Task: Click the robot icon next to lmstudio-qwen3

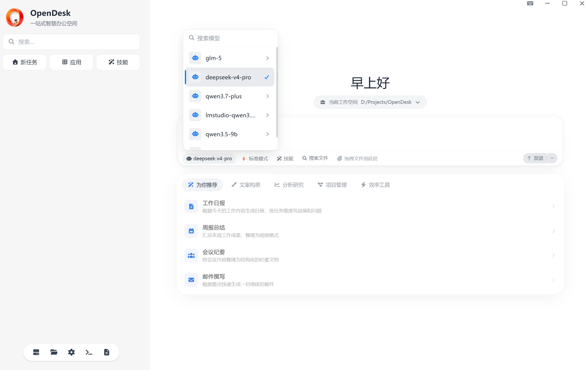Action: click(195, 115)
